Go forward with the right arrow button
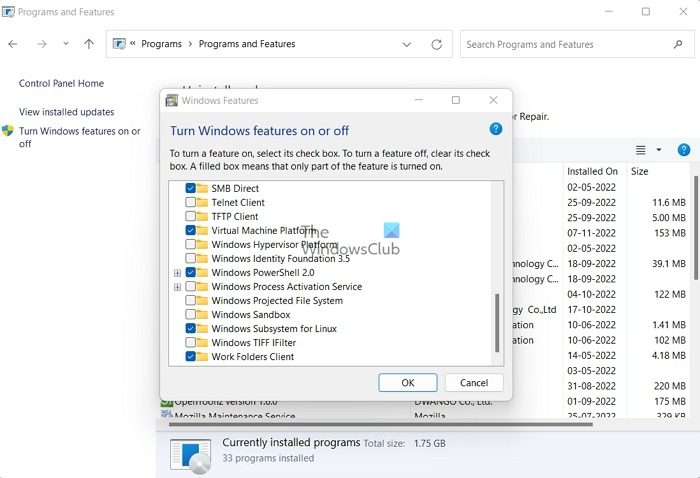The image size is (700, 478). (x=42, y=44)
